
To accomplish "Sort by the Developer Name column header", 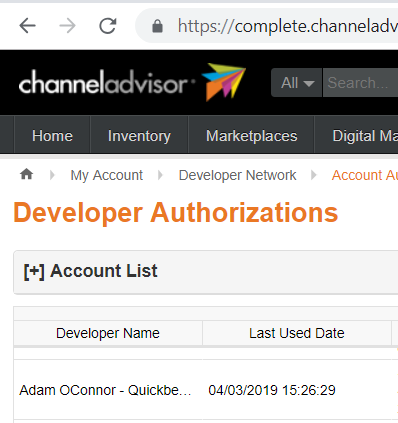I will pos(108,333).
